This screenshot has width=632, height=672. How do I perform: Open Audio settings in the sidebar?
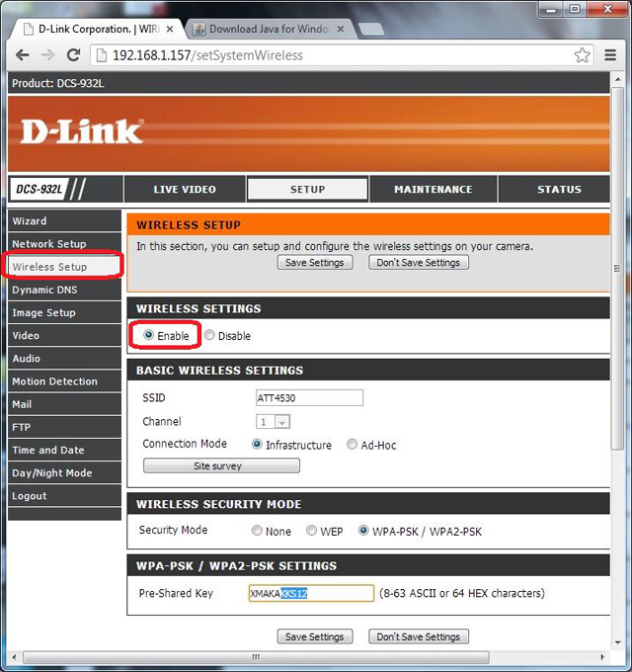point(64,359)
